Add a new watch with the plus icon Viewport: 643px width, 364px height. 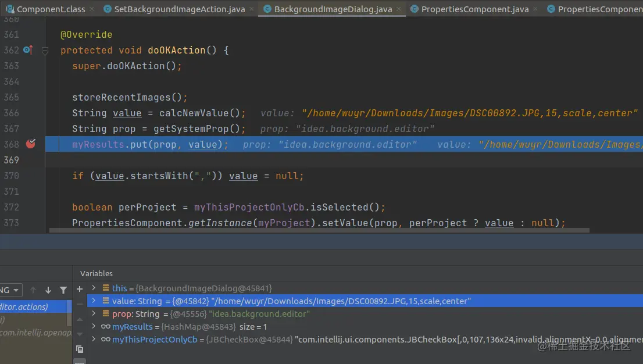coord(80,289)
